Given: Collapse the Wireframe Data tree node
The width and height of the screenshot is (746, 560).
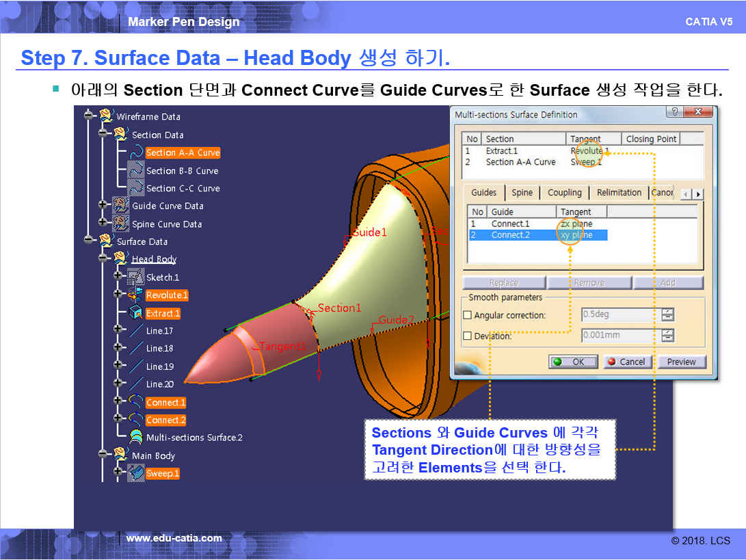Looking at the screenshot, I should point(89,116).
